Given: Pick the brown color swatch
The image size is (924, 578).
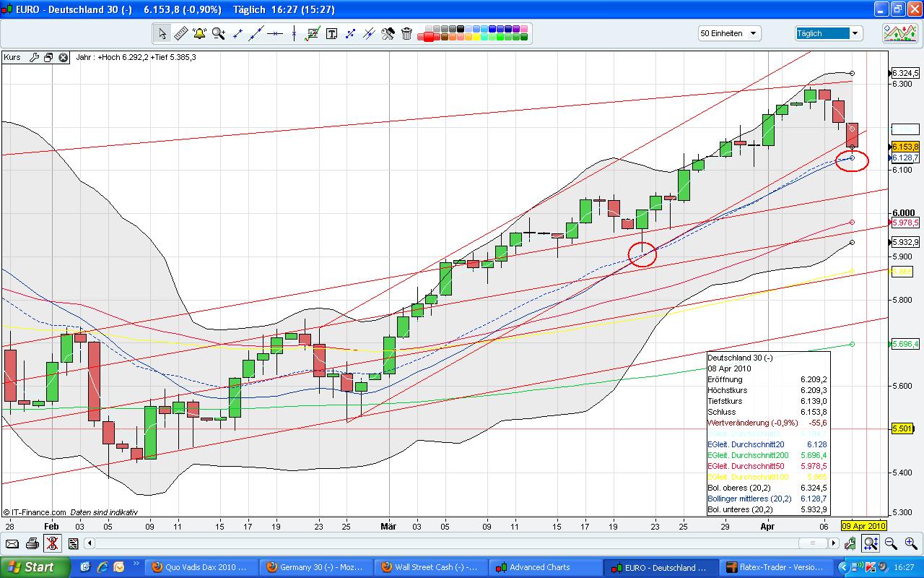Looking at the screenshot, I should coord(445,37).
